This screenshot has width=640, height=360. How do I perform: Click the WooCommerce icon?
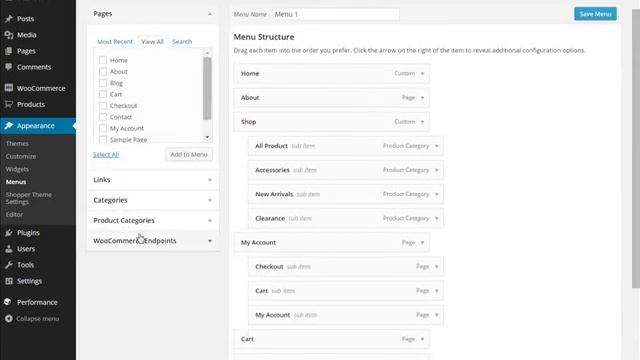pos(9,88)
